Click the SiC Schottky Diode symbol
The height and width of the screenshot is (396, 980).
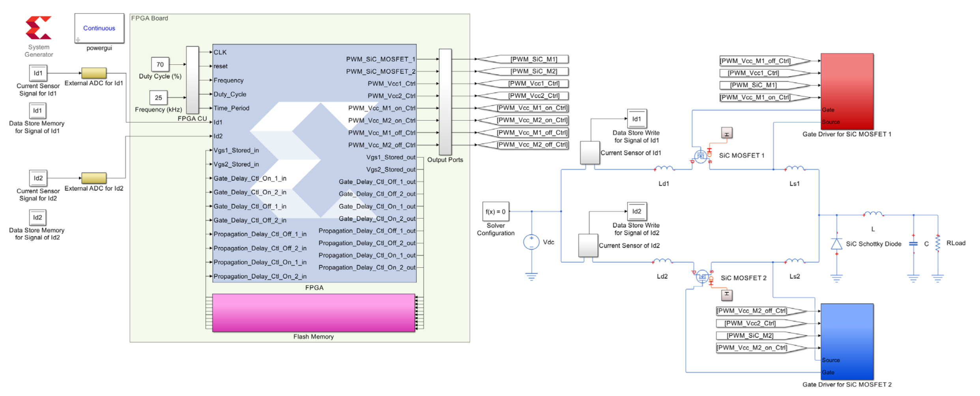836,244
